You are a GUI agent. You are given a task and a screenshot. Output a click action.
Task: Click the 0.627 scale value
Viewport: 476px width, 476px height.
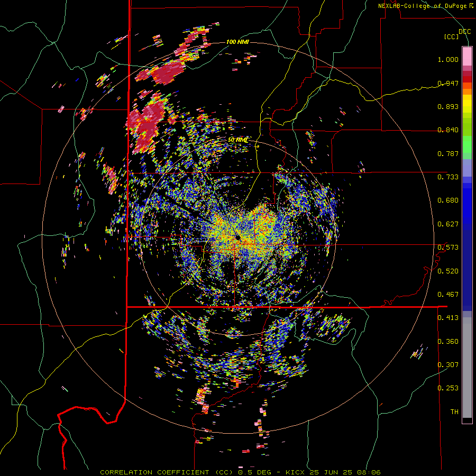pos(448,224)
